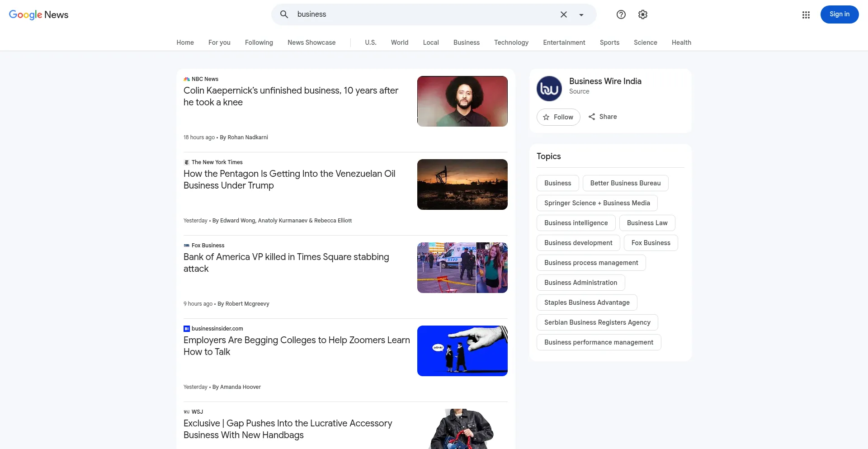This screenshot has height=449, width=868.
Task: Select the Better Business Bureau topic
Action: 626,183
